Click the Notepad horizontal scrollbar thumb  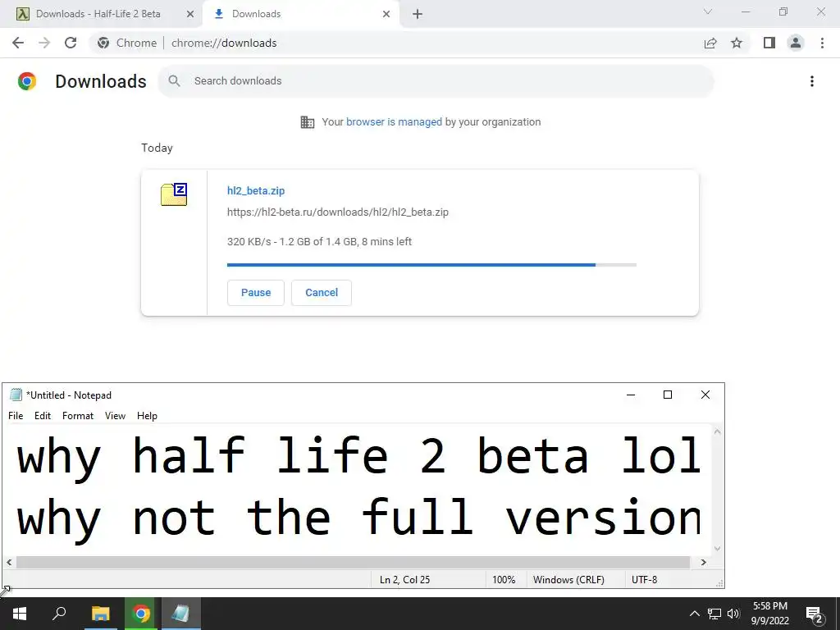tap(353, 562)
